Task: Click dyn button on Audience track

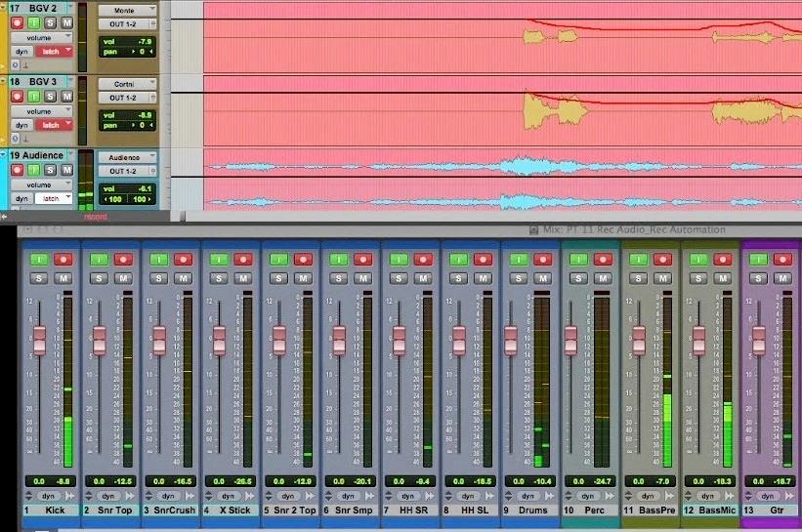Action: click(21, 199)
